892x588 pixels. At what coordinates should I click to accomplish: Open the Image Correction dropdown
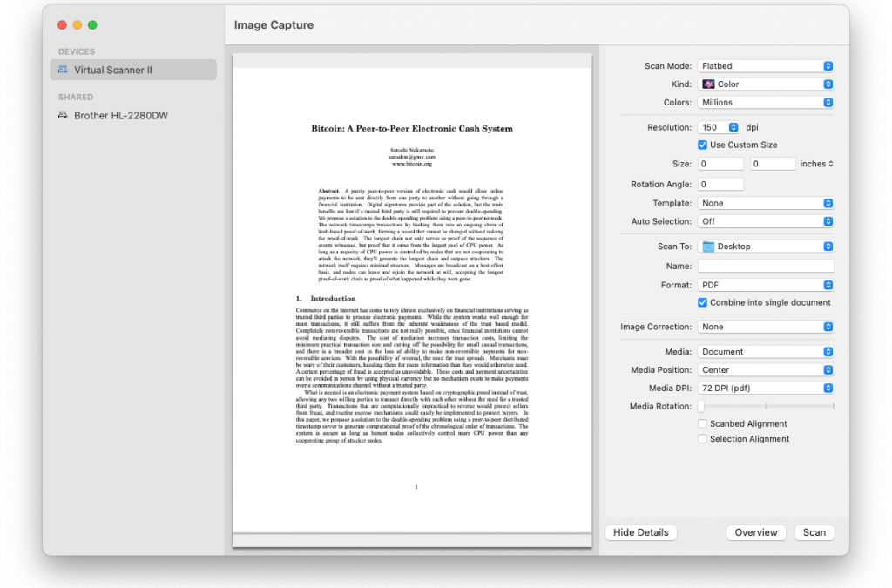click(x=766, y=327)
